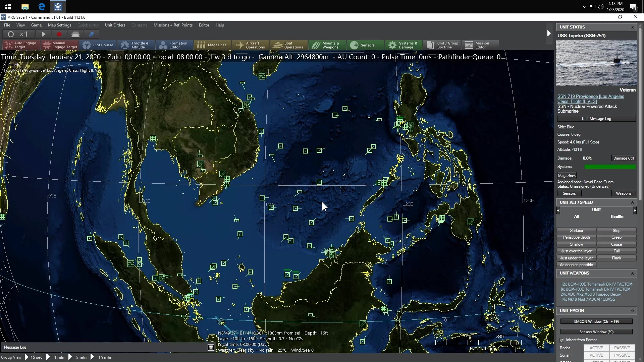The height and width of the screenshot is (362, 644).
Task: Toggle Inherit from Parent checkbox
Action: [x=562, y=340]
